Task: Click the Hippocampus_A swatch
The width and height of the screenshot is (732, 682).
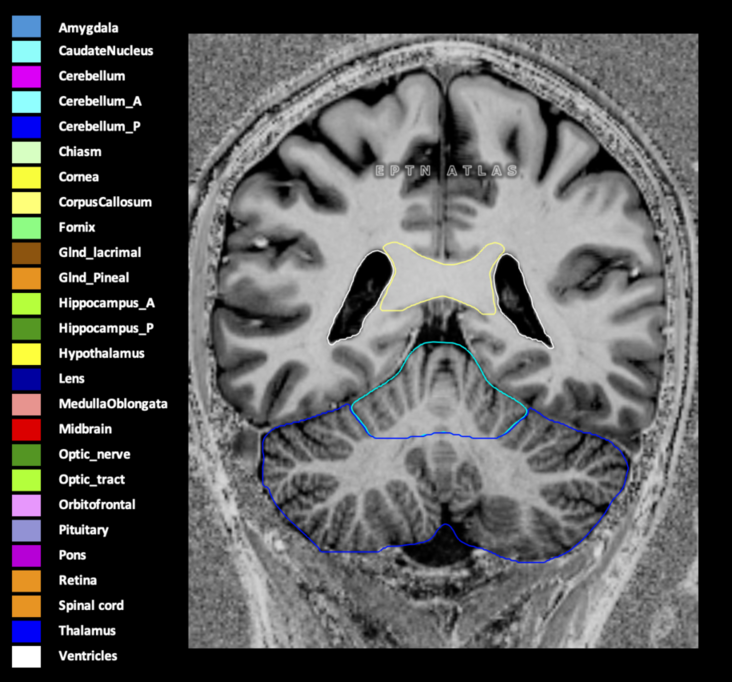Action: click(x=26, y=304)
